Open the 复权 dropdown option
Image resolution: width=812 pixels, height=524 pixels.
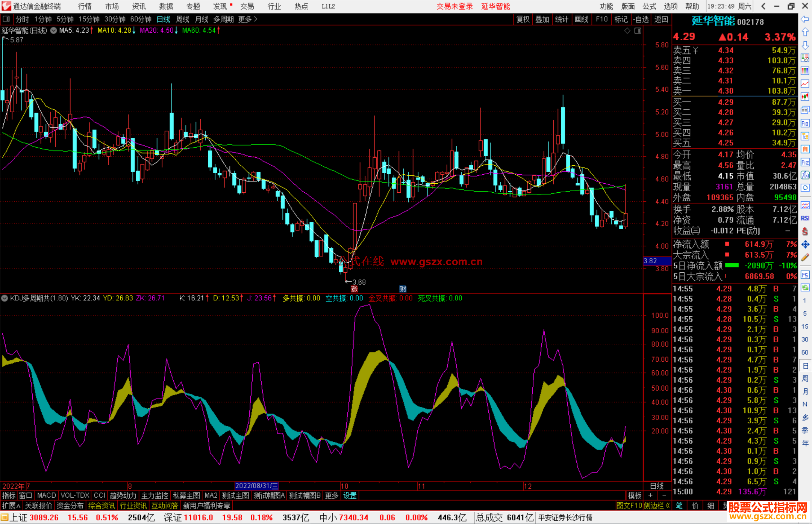[x=523, y=19]
